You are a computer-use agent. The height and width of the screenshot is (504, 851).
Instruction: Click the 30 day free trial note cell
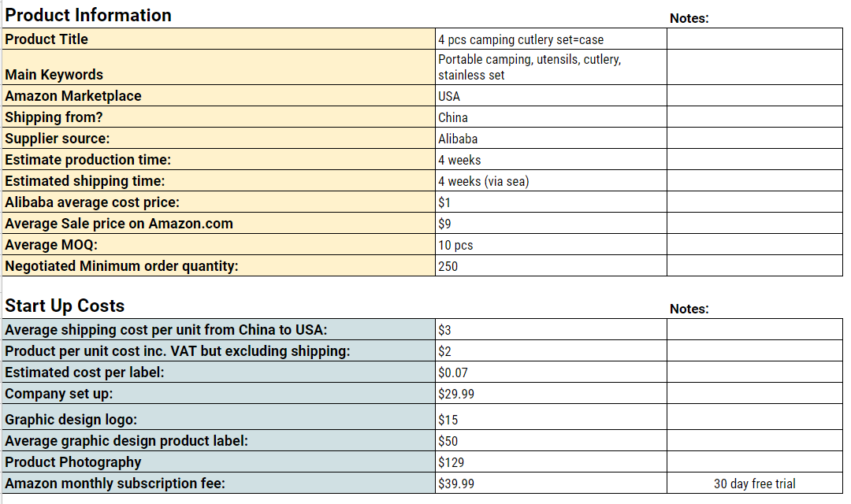click(x=754, y=483)
